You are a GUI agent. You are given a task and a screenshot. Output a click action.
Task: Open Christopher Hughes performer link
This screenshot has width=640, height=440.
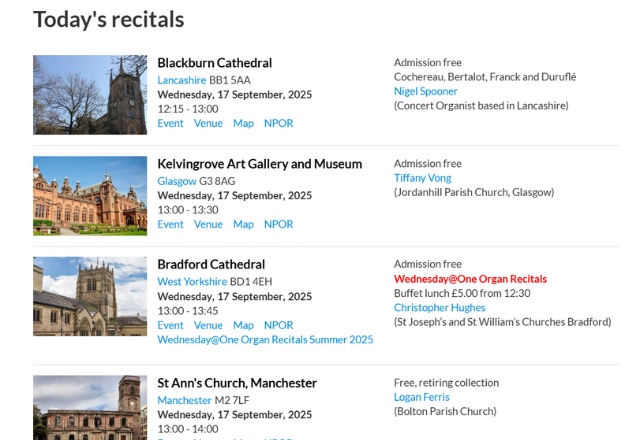pyautogui.click(x=439, y=308)
